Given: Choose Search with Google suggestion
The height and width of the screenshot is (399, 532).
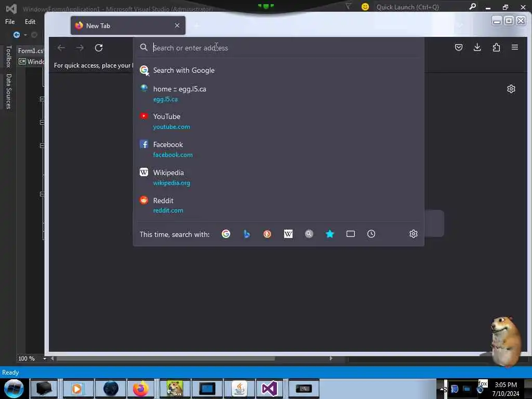Looking at the screenshot, I should (278, 70).
